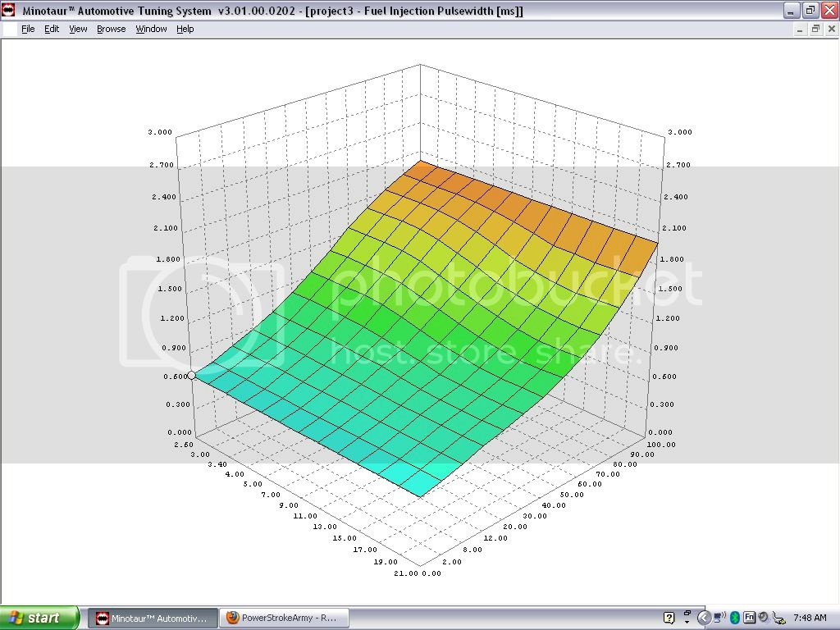
Task: Open the File menu
Action: 28,29
